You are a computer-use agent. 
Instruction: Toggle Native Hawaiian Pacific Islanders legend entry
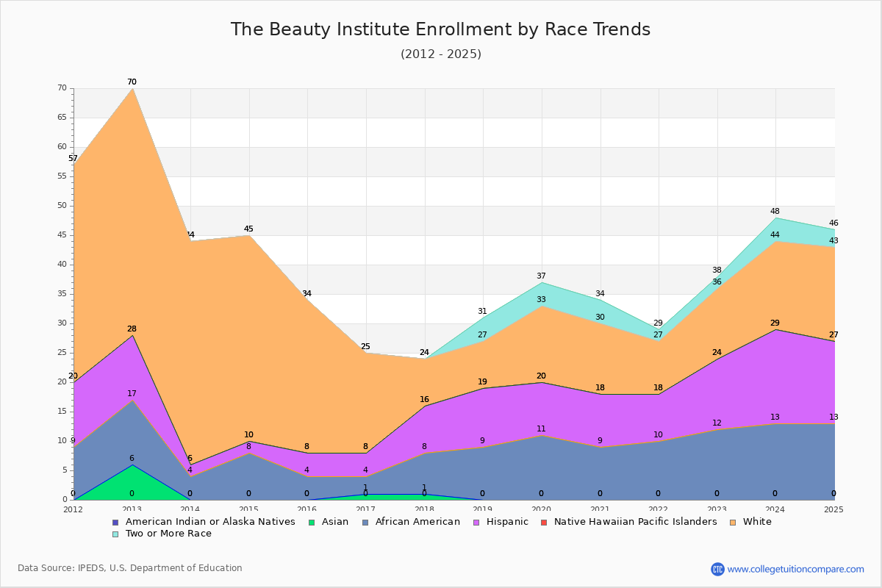click(629, 522)
